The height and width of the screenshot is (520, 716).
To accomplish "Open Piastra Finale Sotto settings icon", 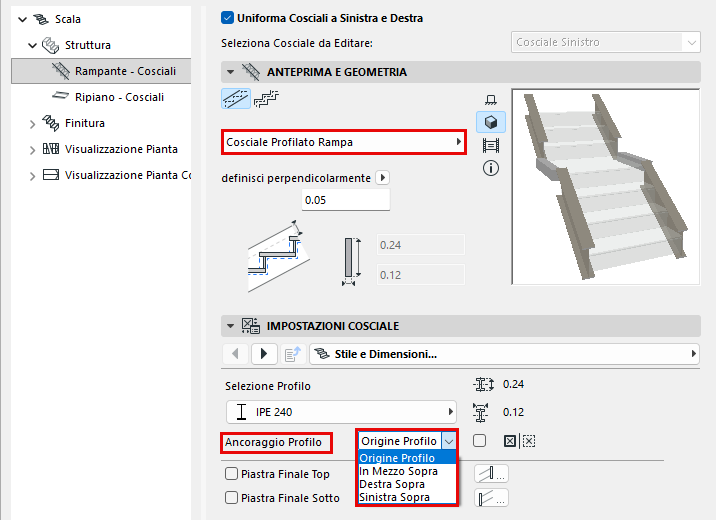I will (x=491, y=497).
